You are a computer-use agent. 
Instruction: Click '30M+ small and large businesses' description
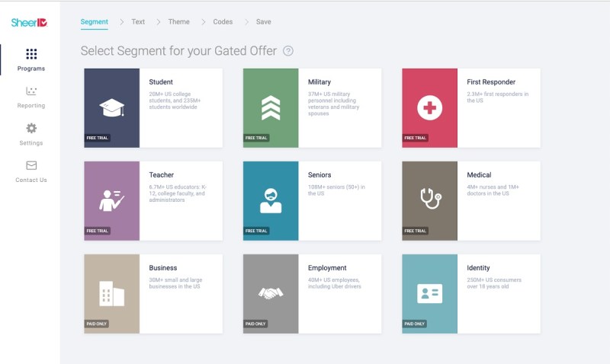click(x=175, y=283)
